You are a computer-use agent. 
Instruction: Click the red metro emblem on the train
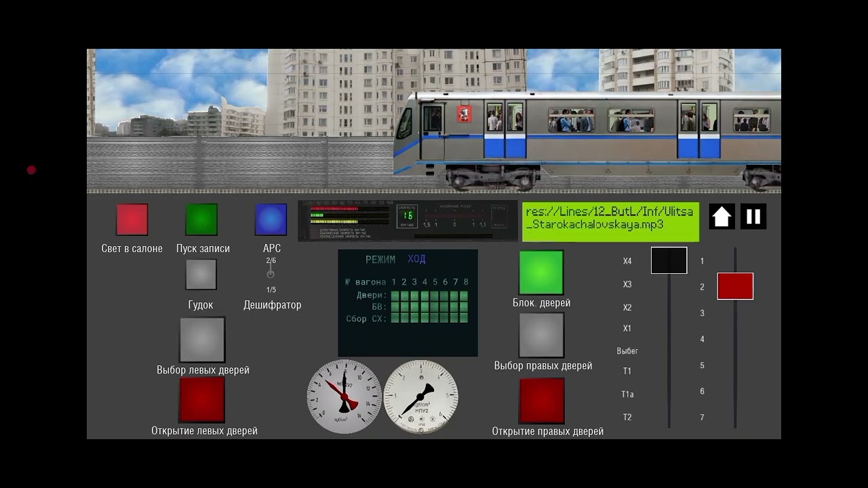[x=465, y=113]
